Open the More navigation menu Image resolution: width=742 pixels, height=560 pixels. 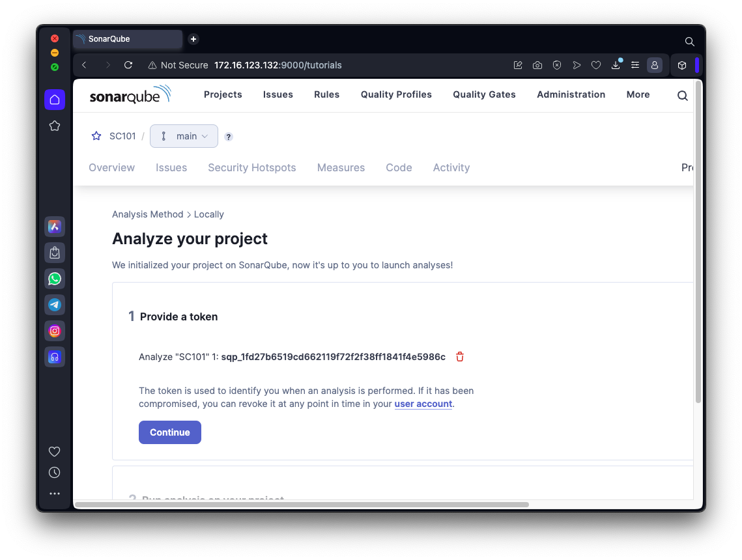[x=638, y=94]
